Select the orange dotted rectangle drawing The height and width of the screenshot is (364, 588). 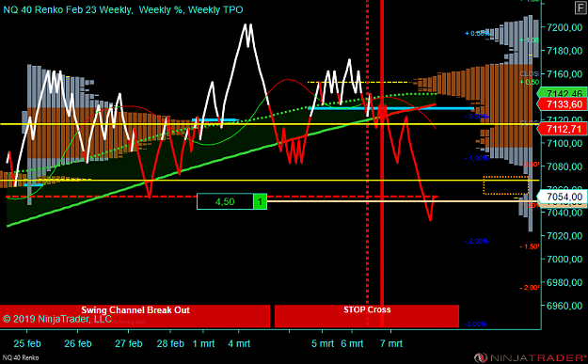pos(506,185)
